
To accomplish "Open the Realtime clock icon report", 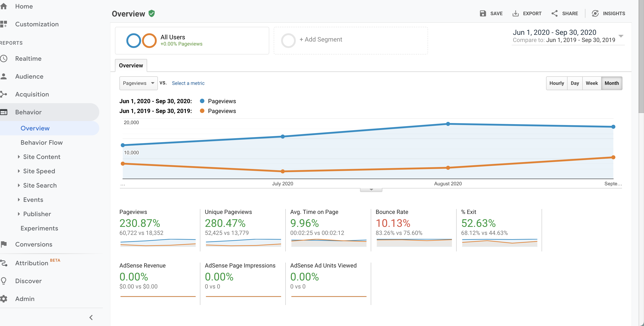I will [x=4, y=59].
